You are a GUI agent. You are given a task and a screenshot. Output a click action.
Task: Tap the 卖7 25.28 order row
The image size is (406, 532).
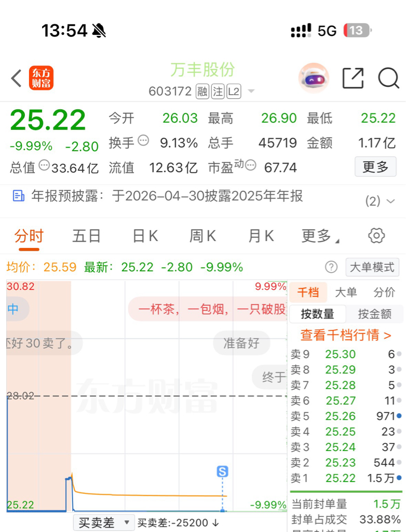(x=346, y=385)
